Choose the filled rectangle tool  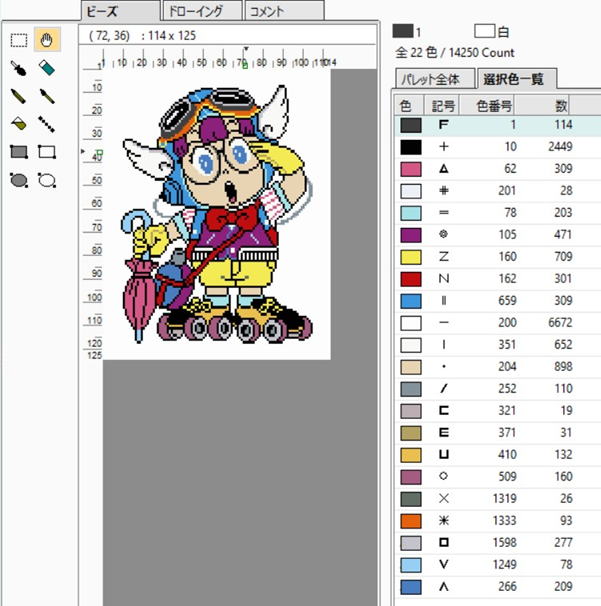point(19,152)
